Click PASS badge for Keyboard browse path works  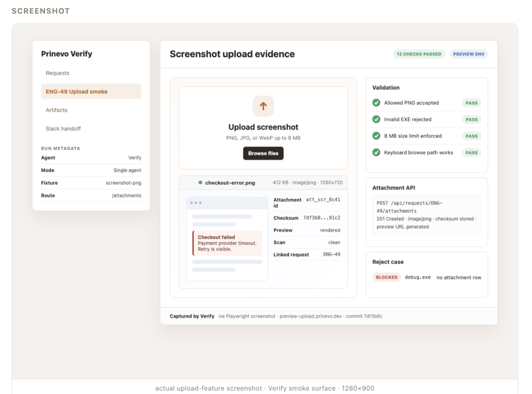pos(471,153)
